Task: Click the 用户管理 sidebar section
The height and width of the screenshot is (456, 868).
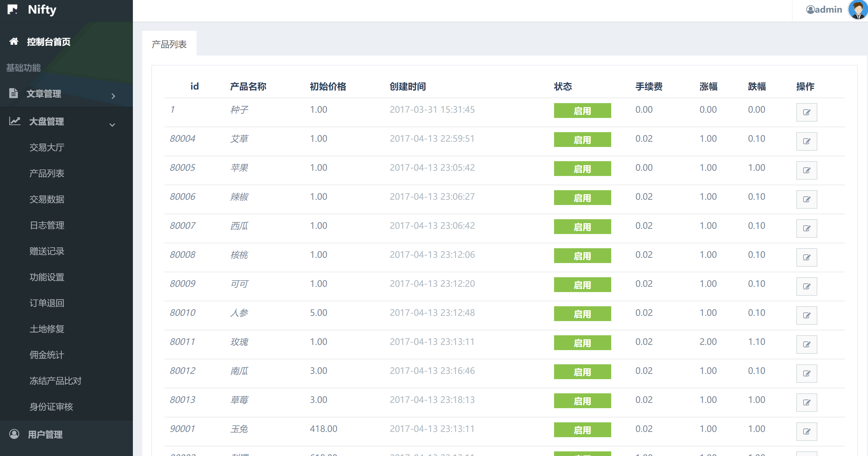Action: click(45, 434)
